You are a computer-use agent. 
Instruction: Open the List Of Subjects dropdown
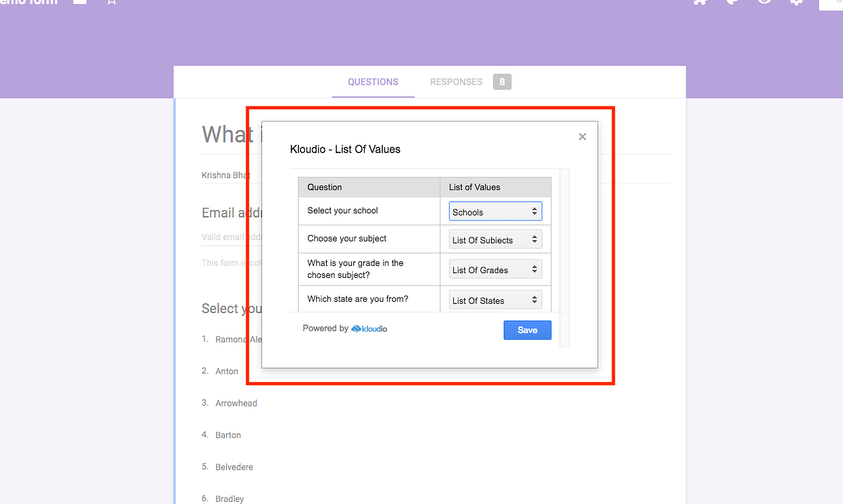click(x=495, y=240)
